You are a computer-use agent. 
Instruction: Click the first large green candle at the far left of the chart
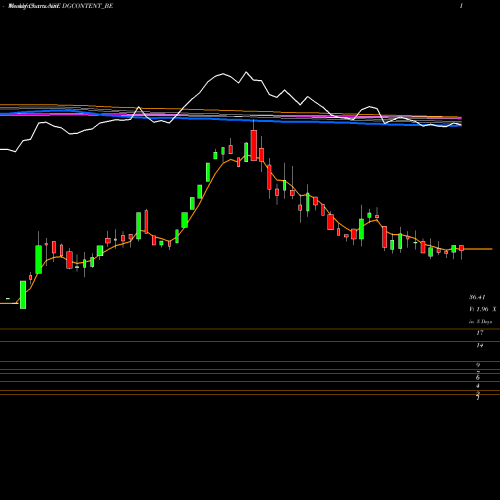coord(23,295)
